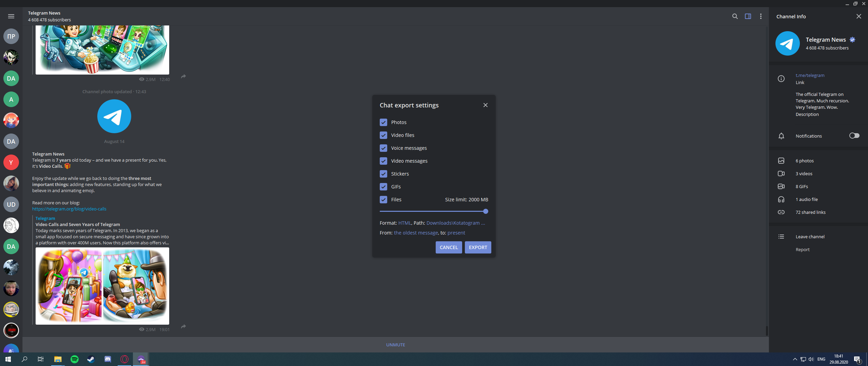Viewport: 868px width, 366px height.
Task: Open the hamburger main menu
Action: coord(11,16)
